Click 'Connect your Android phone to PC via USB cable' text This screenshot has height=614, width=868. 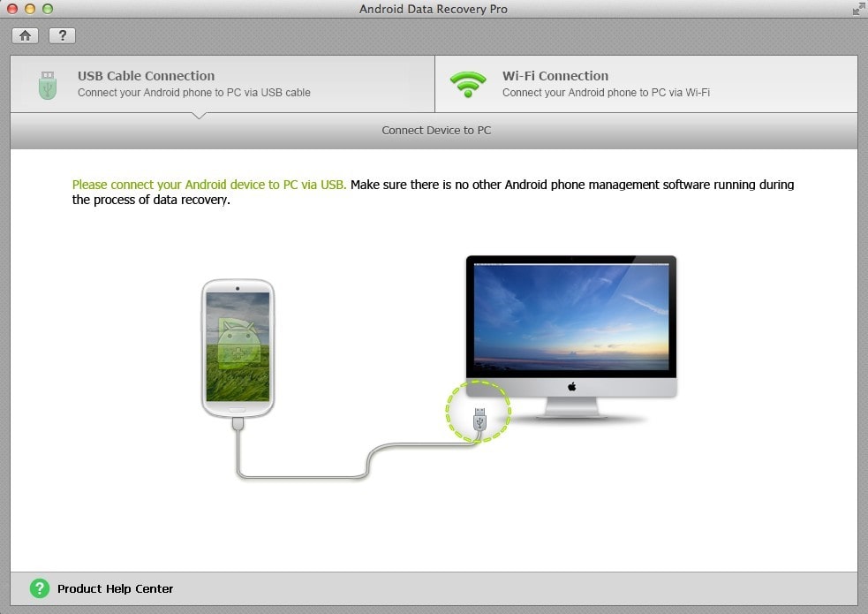193,93
